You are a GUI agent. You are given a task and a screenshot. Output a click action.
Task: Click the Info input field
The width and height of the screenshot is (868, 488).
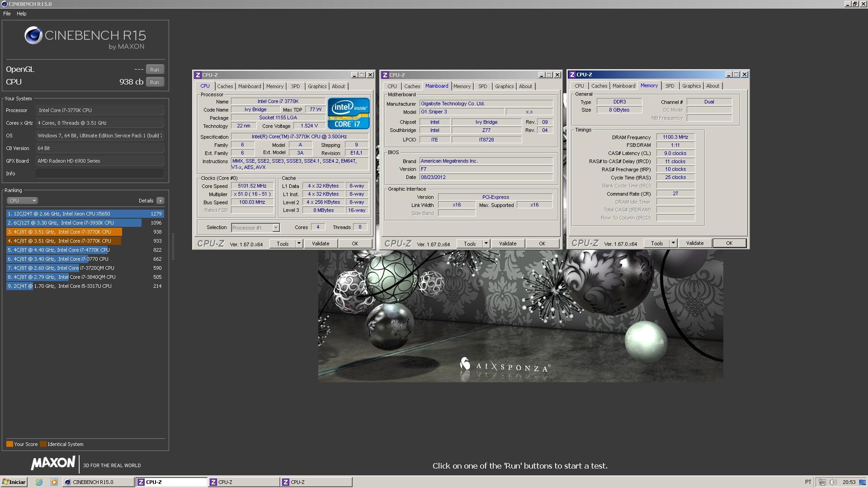(100, 174)
